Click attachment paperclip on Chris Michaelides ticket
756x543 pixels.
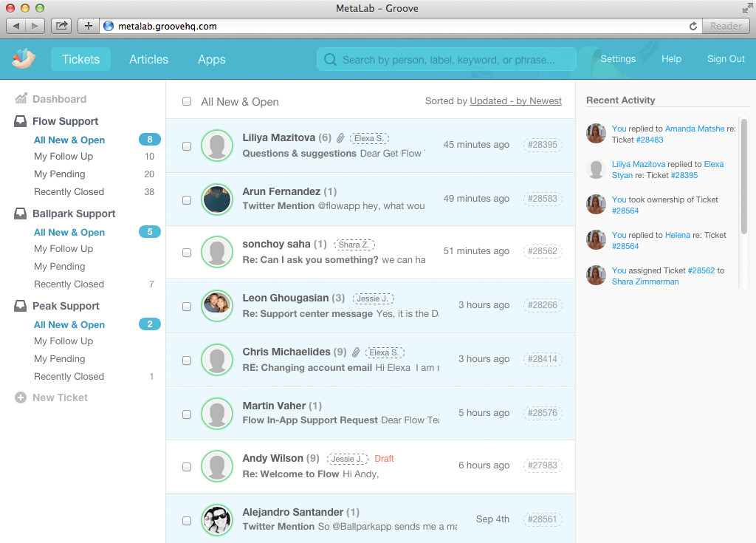pos(356,352)
